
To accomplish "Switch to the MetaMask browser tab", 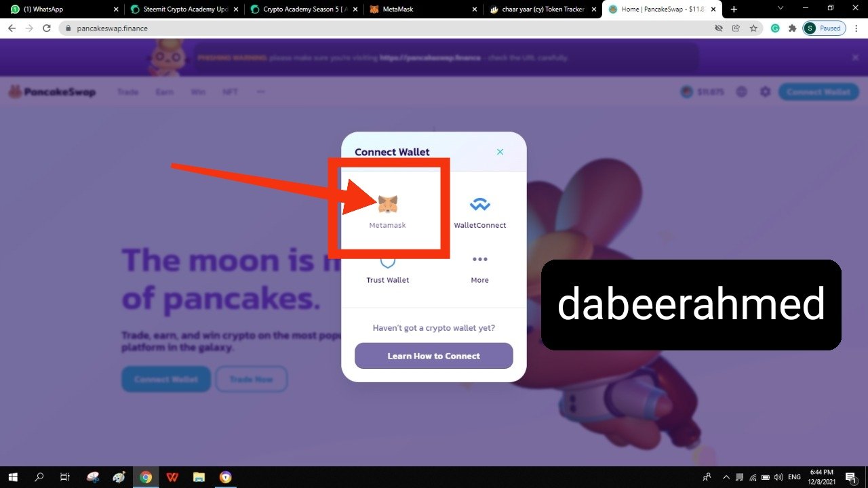I will pos(421,9).
